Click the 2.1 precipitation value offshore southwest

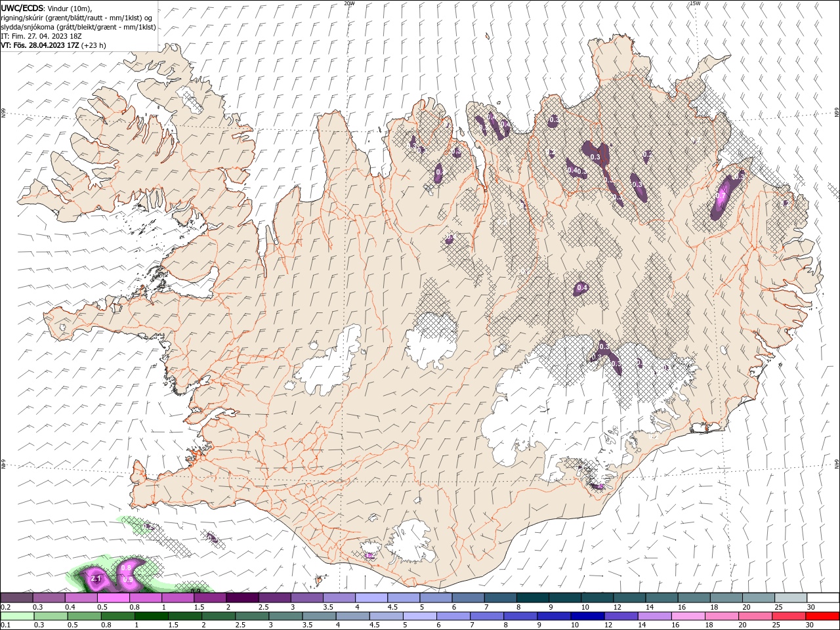coord(96,579)
